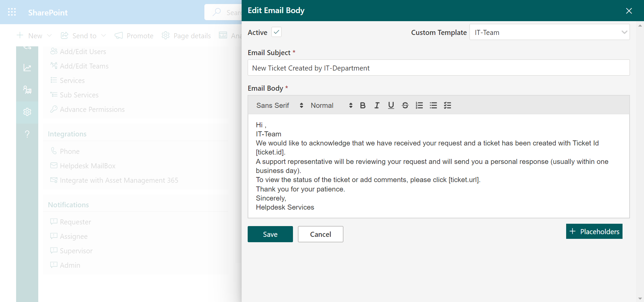Image resolution: width=644 pixels, height=302 pixels.
Task: Click the agent feedback sidebar icon
Action: 27,90
